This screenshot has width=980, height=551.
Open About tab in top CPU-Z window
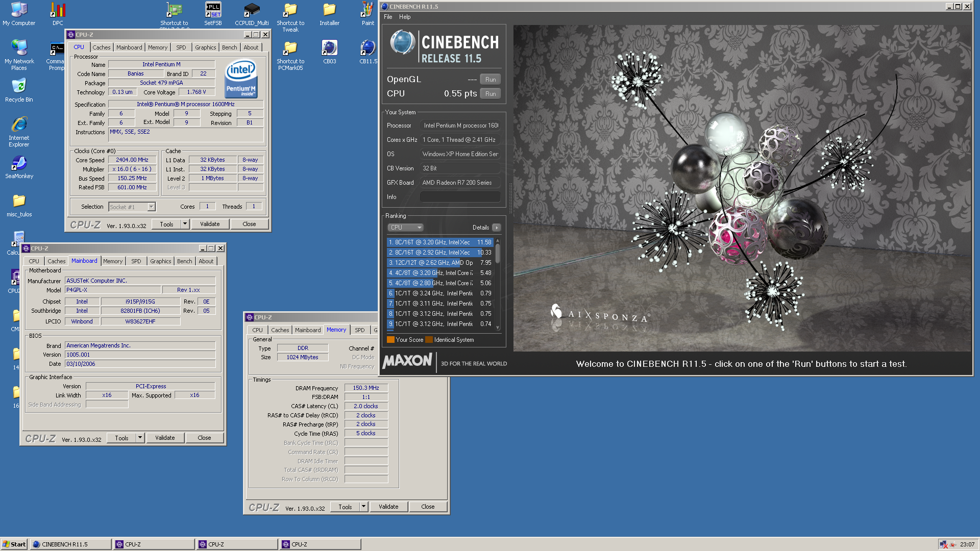[251, 47]
